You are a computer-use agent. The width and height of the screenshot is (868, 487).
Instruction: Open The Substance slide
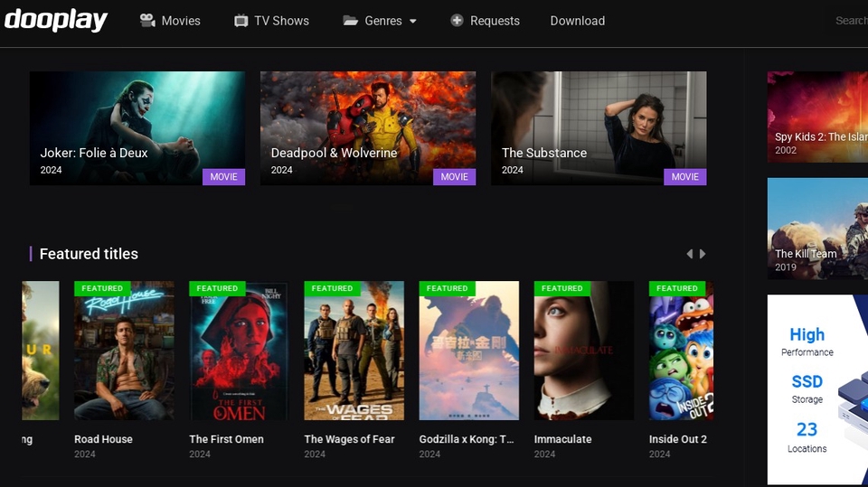click(x=599, y=127)
